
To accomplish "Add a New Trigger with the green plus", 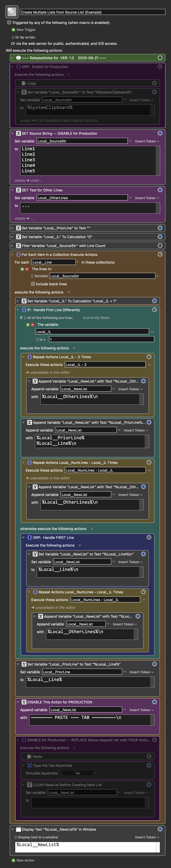I will [14, 30].
